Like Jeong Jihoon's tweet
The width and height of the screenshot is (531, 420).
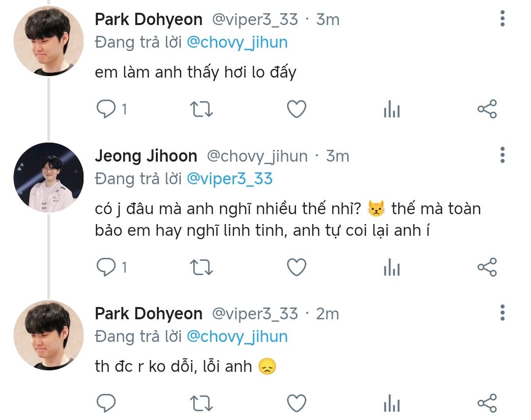[x=296, y=267]
